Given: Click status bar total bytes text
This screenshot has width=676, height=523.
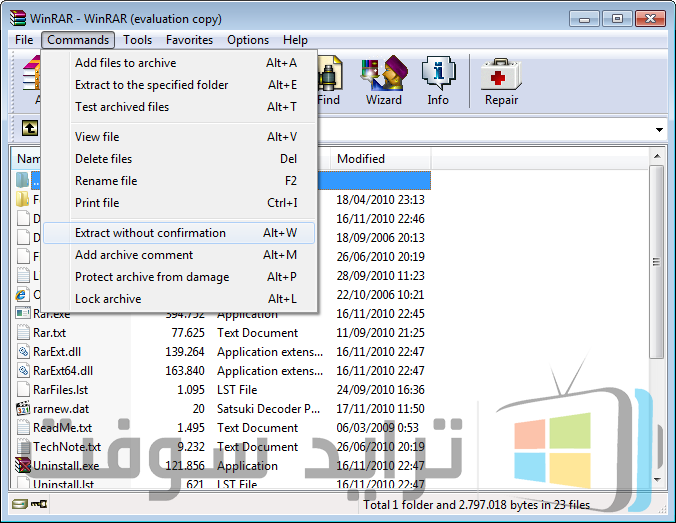Looking at the screenshot, I should (x=476, y=504).
